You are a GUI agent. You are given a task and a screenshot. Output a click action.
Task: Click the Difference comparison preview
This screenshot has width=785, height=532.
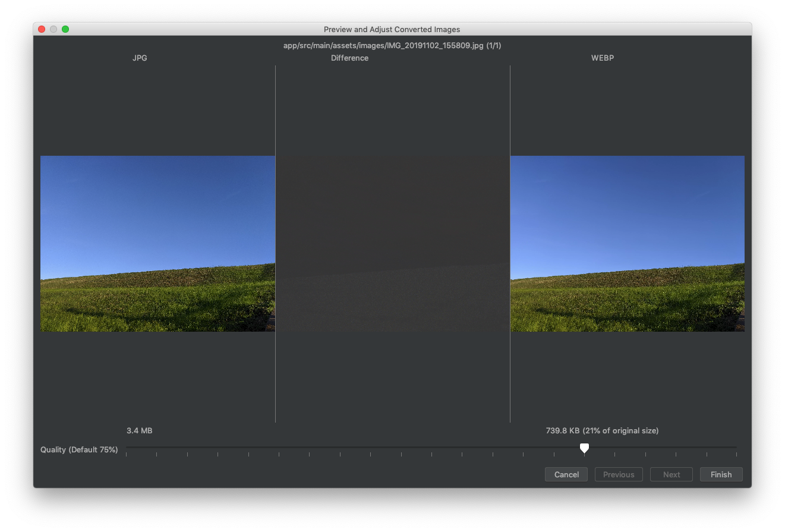pos(392,243)
